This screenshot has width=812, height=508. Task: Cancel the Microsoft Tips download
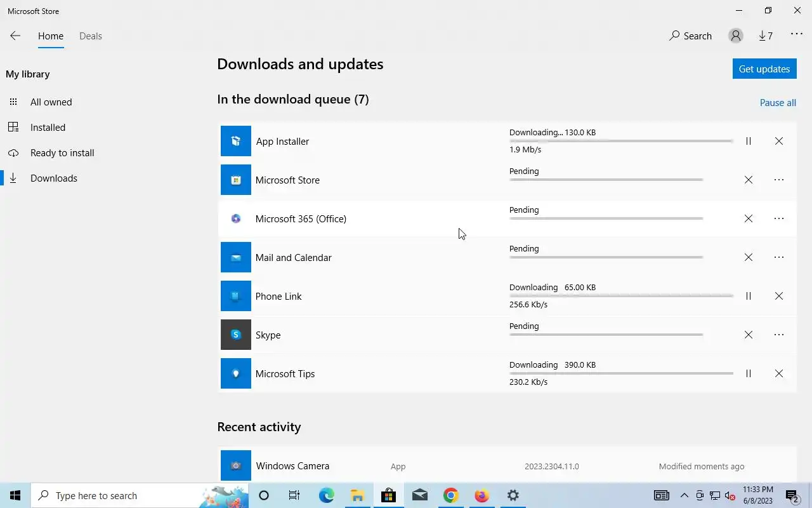pyautogui.click(x=779, y=373)
